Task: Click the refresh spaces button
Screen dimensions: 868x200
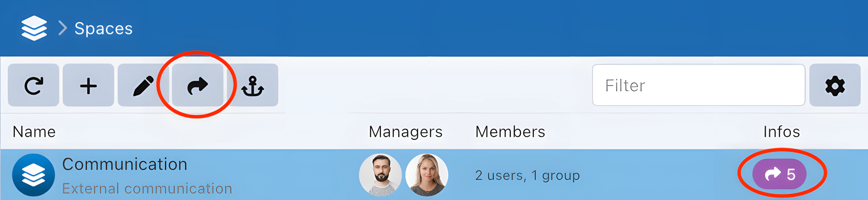Action: 34,85
